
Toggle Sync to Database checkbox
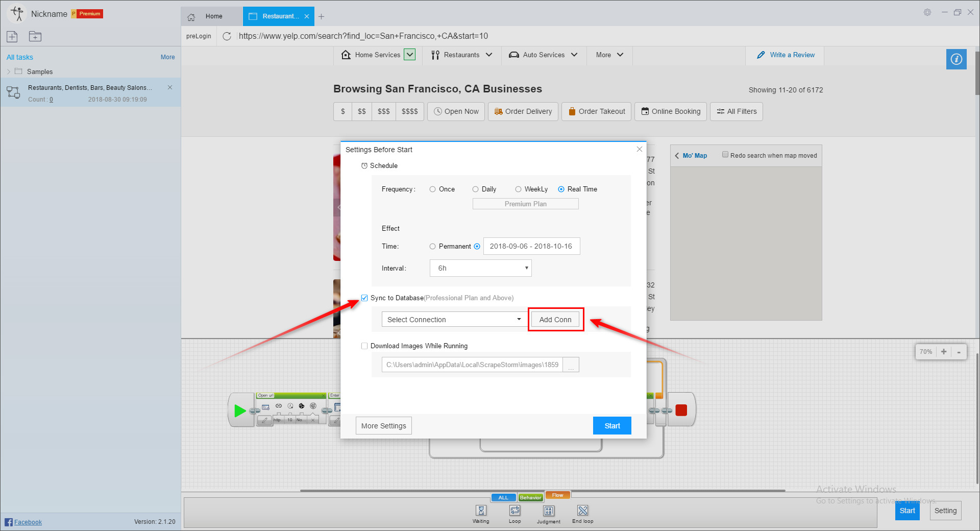click(364, 298)
